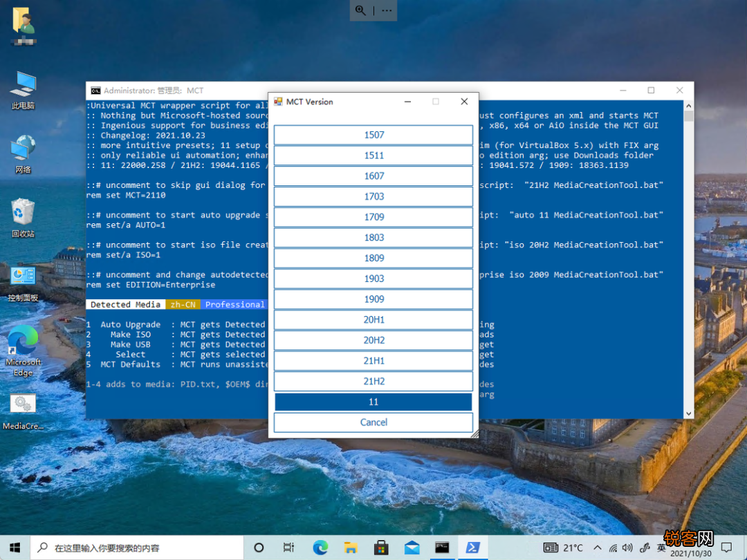Pick the 1709 version option
The width and height of the screenshot is (747, 560).
coord(373,216)
